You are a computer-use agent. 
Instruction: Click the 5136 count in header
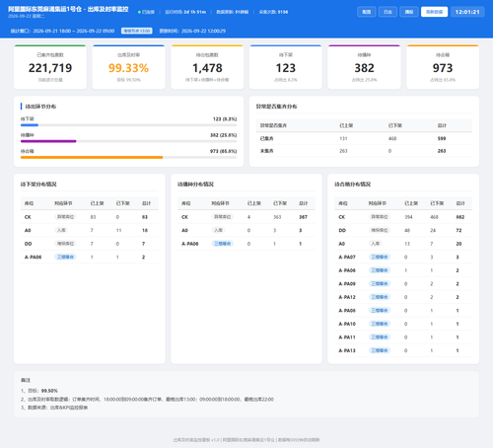[x=283, y=12]
